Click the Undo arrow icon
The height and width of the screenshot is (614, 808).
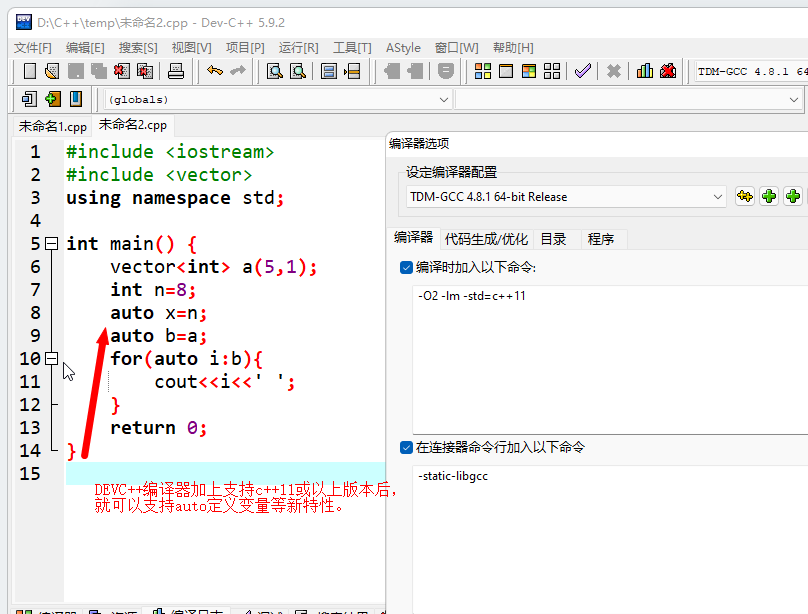[x=215, y=71]
